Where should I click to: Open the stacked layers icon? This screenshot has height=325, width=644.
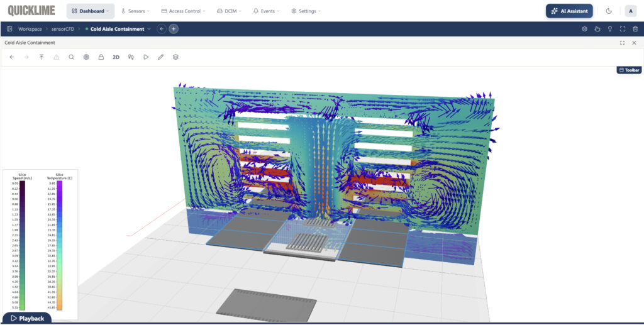tap(175, 57)
